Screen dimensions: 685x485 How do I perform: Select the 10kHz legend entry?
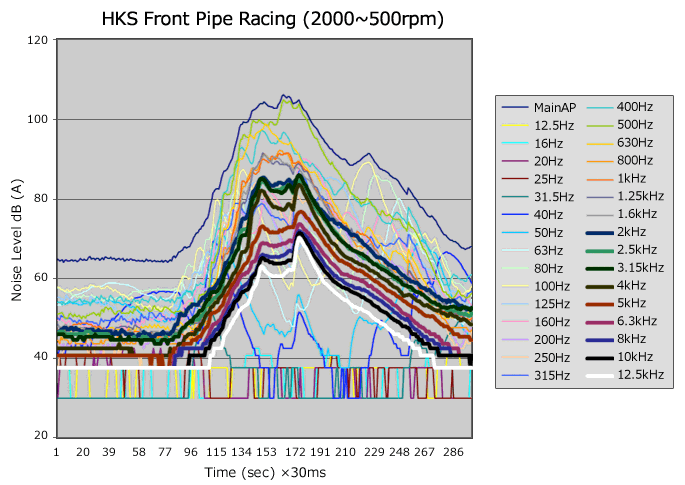pyautogui.click(x=619, y=357)
